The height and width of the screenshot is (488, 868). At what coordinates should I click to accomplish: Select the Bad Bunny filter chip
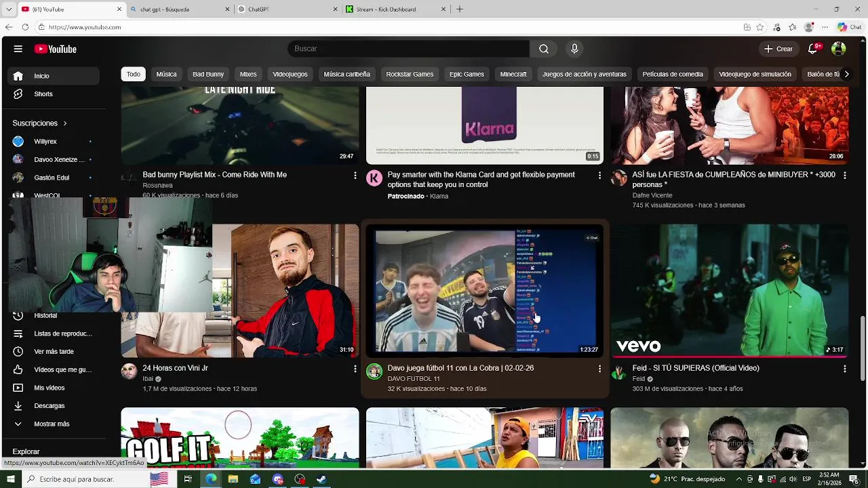[x=208, y=74]
